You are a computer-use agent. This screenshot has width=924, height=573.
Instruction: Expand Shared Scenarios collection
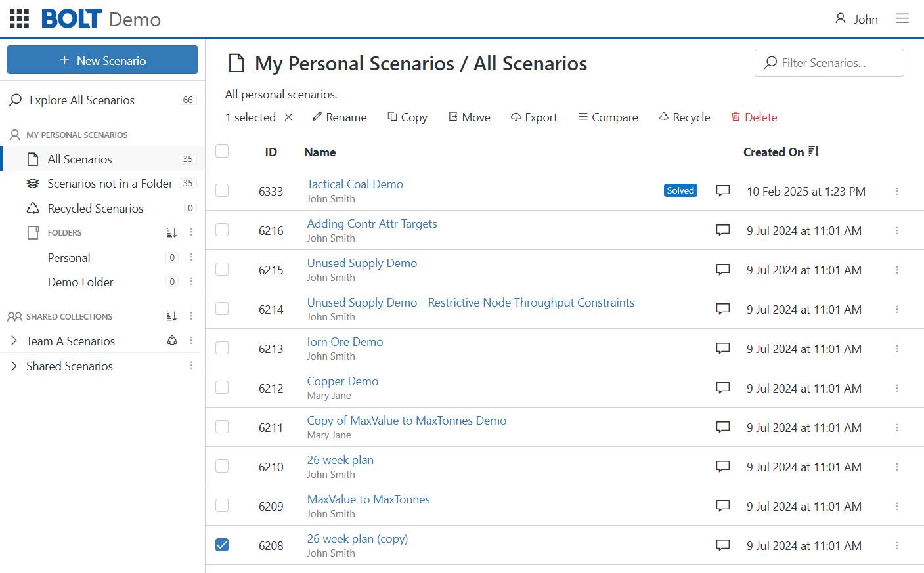[x=14, y=366]
